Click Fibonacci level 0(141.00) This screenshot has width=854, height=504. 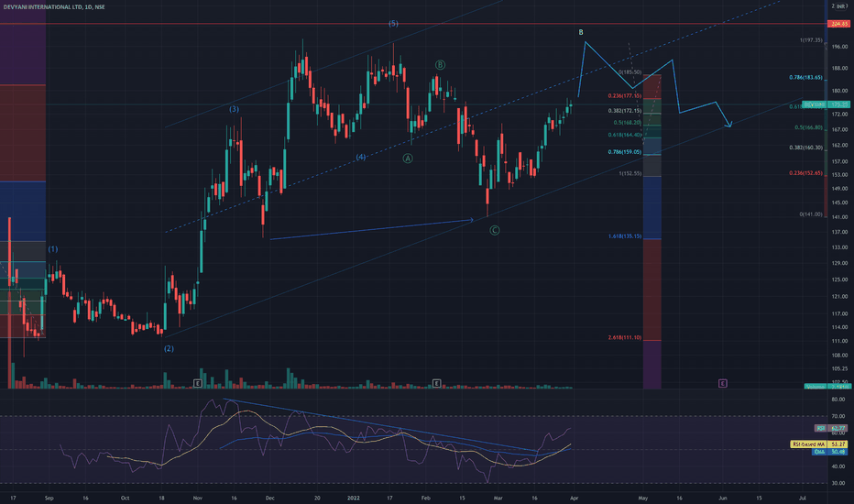pos(811,214)
